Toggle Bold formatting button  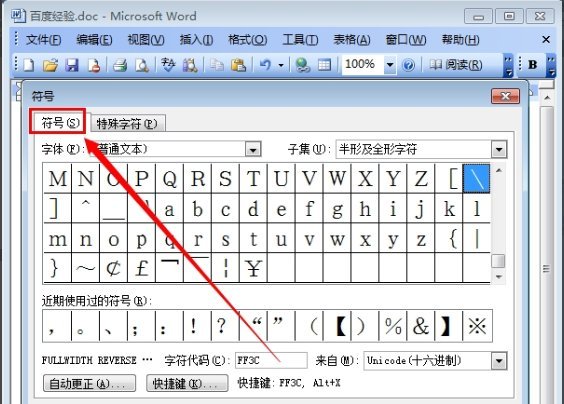point(533,65)
